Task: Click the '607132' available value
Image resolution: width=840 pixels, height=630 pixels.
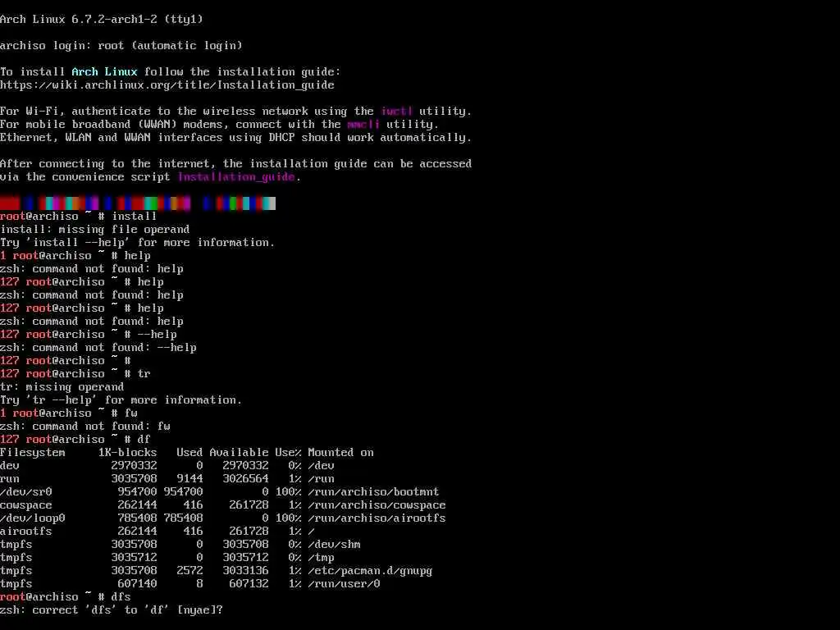Action: coord(249,583)
